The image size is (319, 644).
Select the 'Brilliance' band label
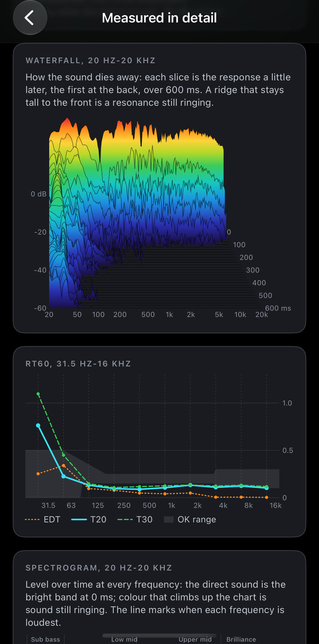tap(241, 639)
